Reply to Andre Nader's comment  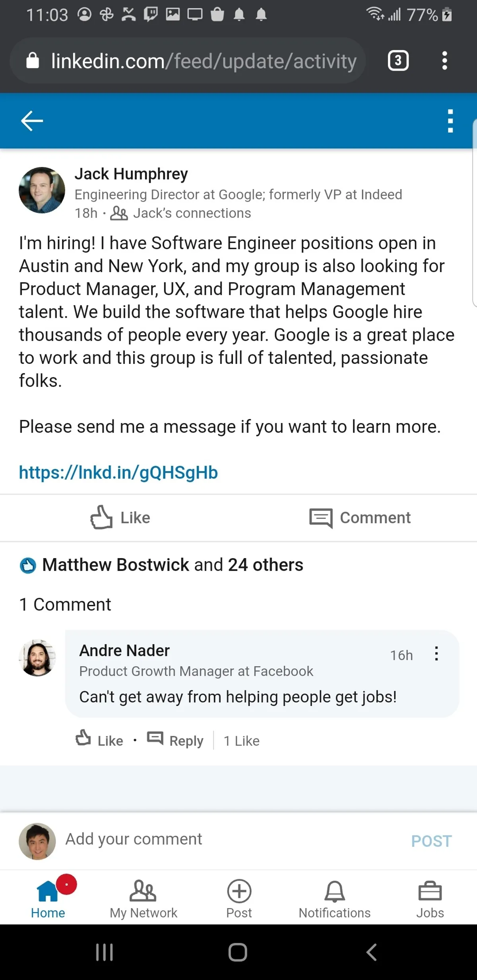[x=175, y=740]
